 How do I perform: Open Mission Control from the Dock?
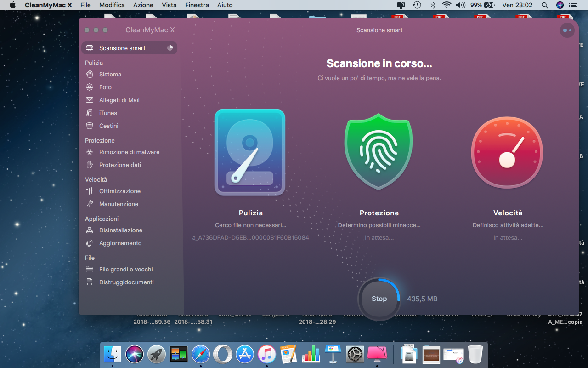[179, 354]
